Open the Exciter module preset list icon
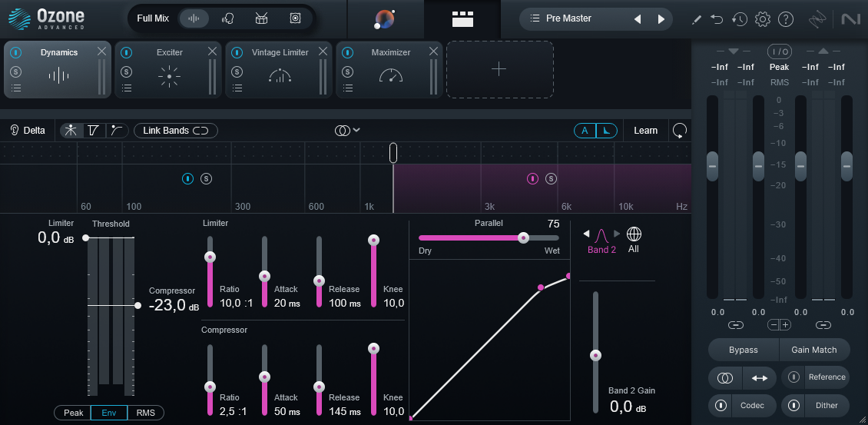This screenshot has height=425, width=868. pyautogui.click(x=127, y=88)
